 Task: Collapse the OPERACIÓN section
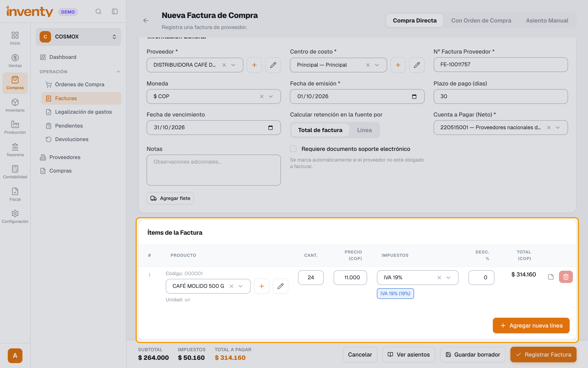118,72
